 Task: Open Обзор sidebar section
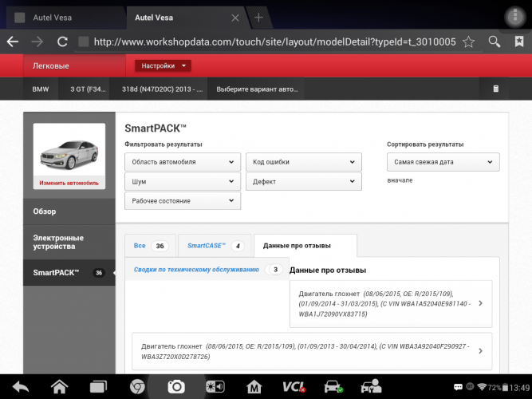[69, 211]
